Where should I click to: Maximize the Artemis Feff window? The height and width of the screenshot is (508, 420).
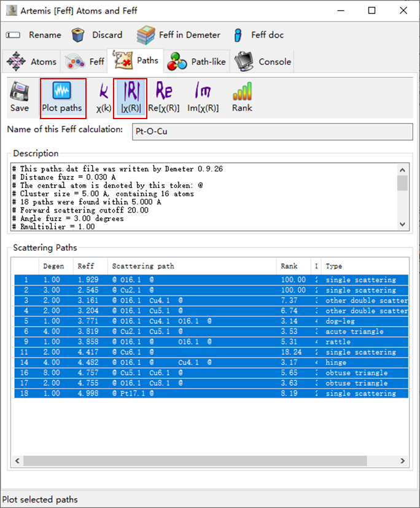[371, 10]
